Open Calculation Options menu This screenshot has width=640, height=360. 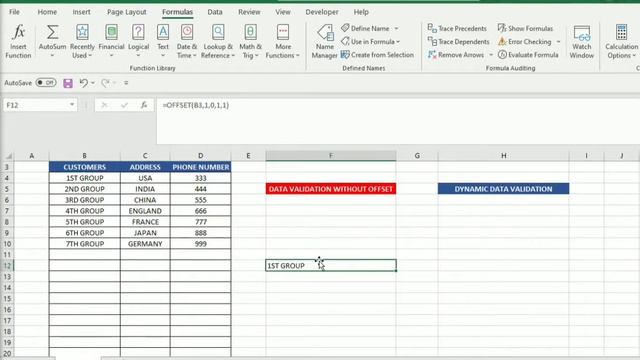621,41
